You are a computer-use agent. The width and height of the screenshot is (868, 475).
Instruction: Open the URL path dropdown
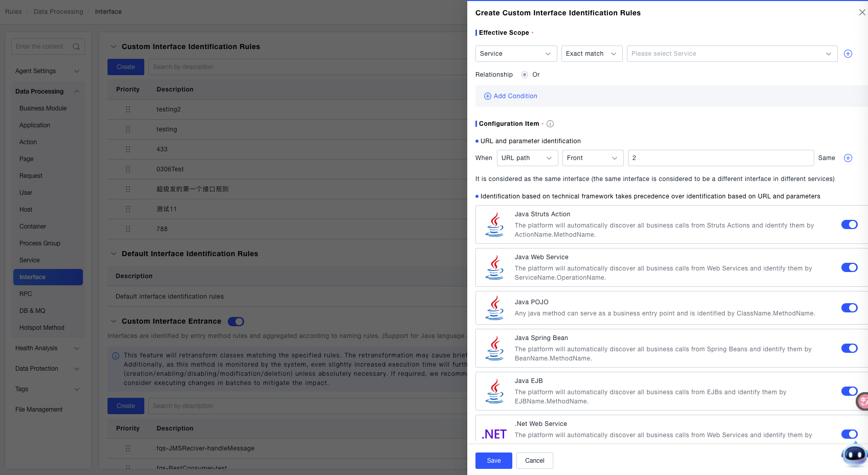[x=527, y=158]
